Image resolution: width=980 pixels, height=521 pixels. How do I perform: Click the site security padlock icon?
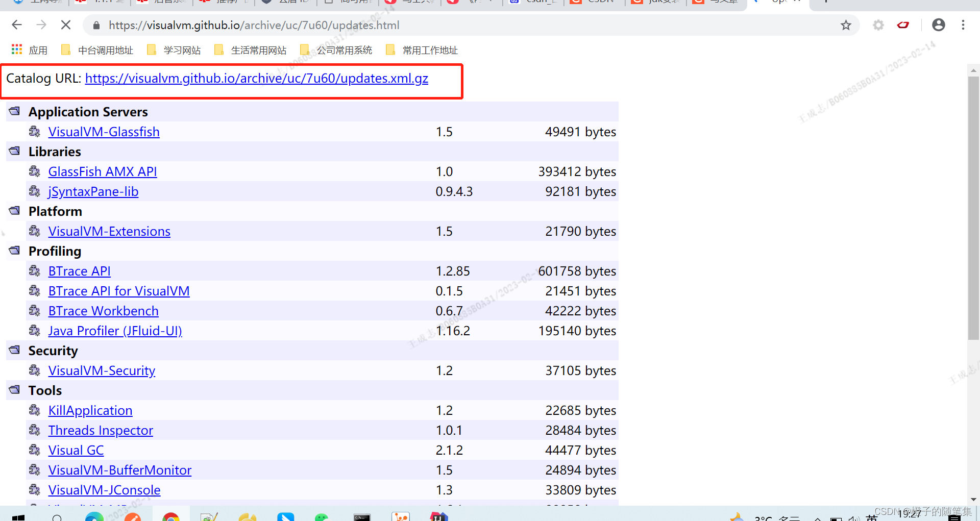[95, 24]
